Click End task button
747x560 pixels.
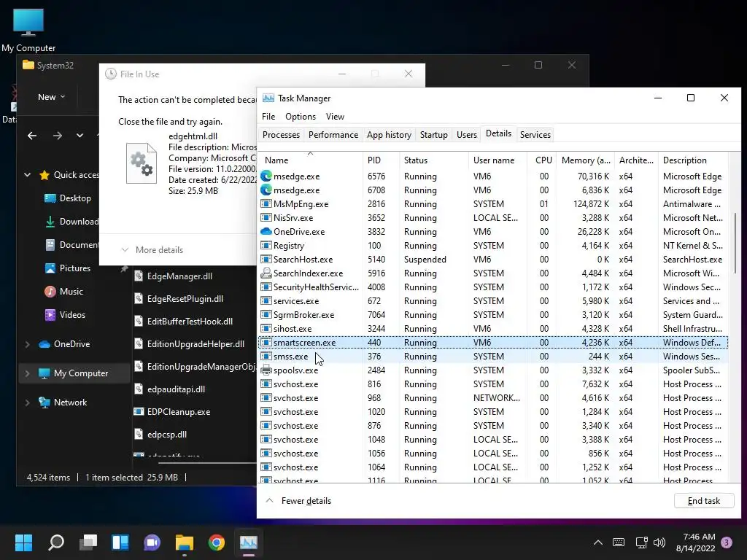pyautogui.click(x=704, y=500)
